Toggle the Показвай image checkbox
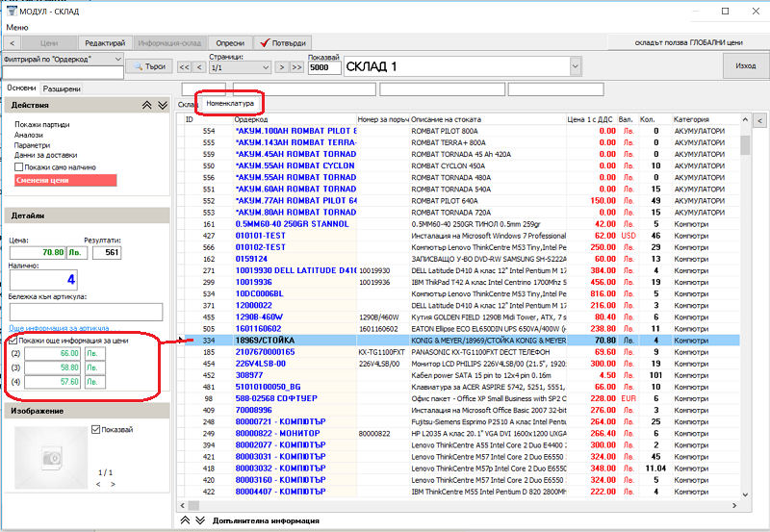 [95, 429]
